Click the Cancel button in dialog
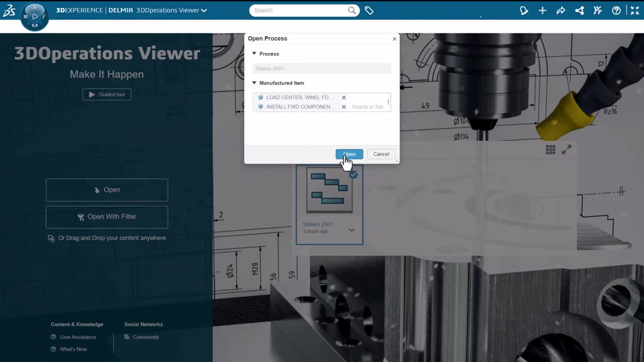This screenshot has width=644, height=362. pos(381,154)
